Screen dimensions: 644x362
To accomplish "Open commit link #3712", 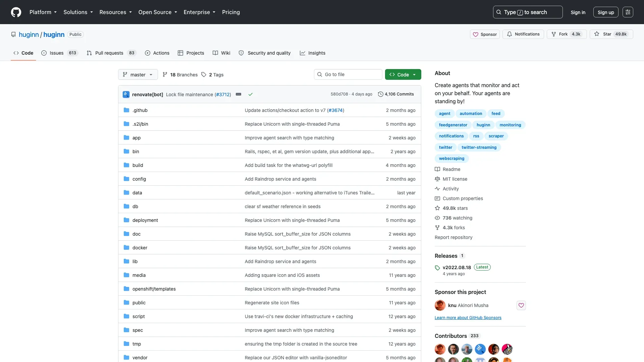I will [223, 95].
